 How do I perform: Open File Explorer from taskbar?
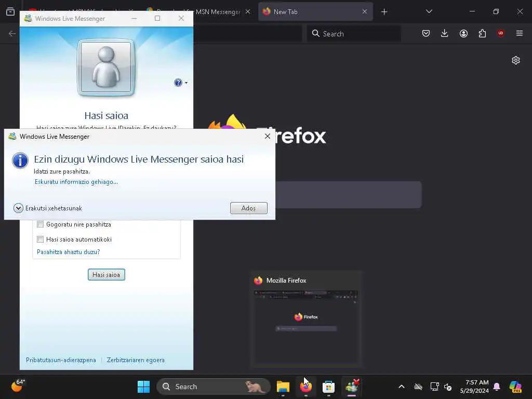pyautogui.click(x=283, y=387)
